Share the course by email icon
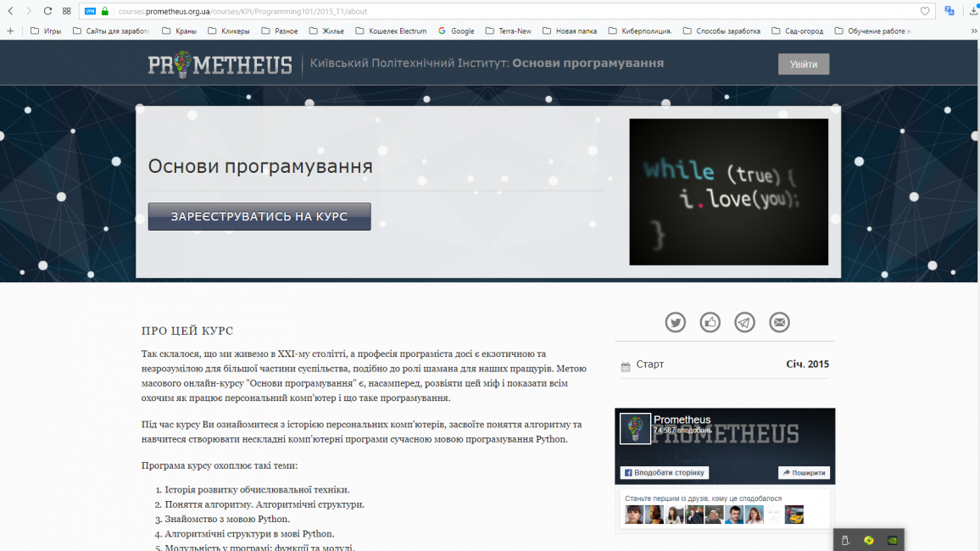 779,322
